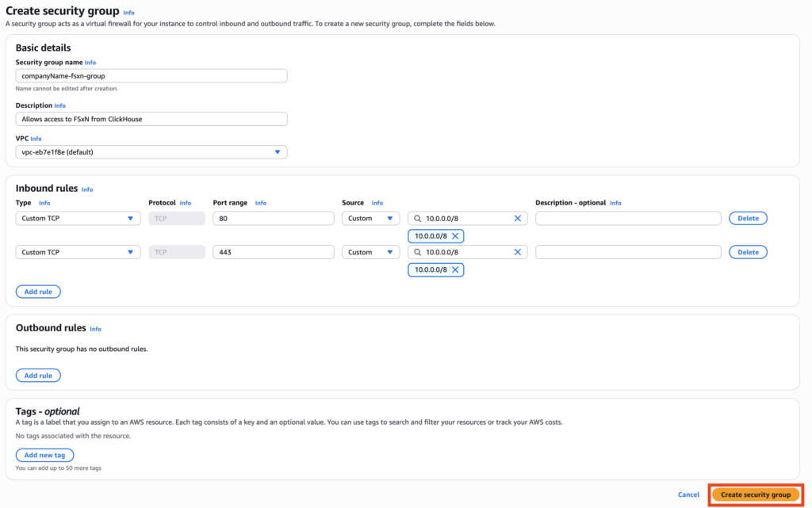Expand the Type dropdown for the port 80 rule
Viewport: 812px width, 508px height.
tap(78, 219)
